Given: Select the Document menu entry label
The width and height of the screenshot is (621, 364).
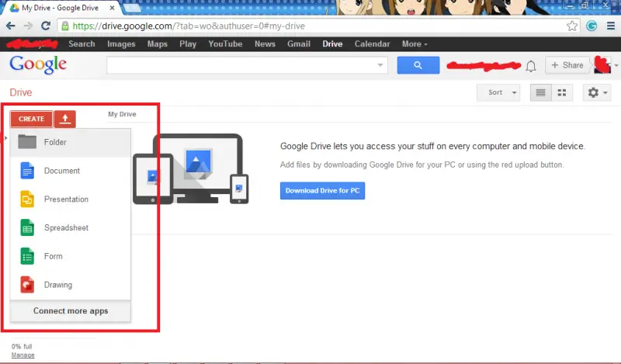Looking at the screenshot, I should tap(62, 171).
